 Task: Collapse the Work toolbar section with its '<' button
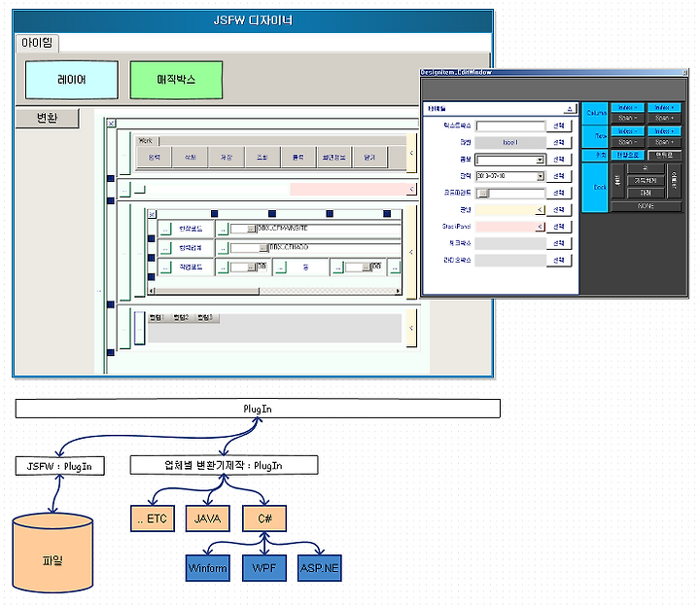(411, 154)
